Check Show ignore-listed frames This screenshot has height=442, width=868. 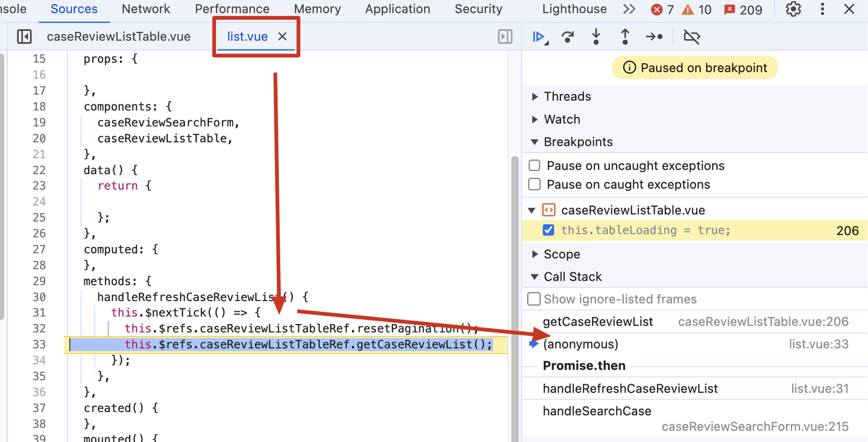[534, 299]
